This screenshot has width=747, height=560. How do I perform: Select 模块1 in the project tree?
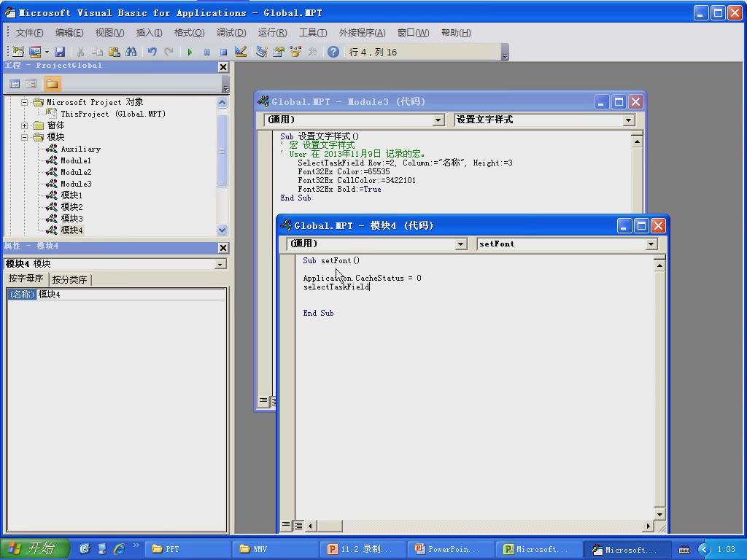[x=71, y=195]
